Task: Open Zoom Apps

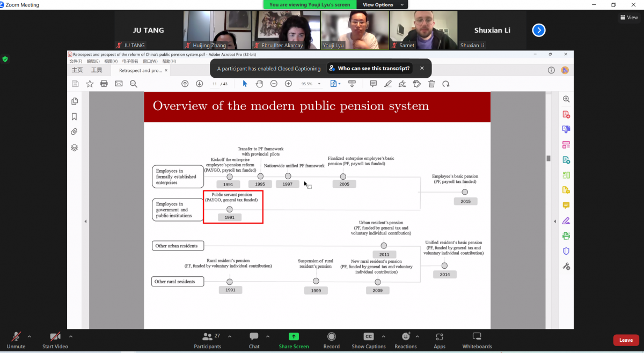Action: 440,340
